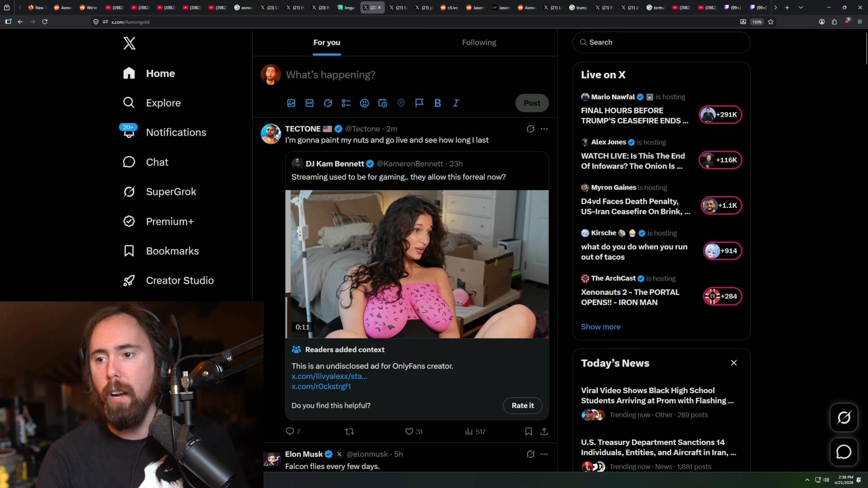This screenshot has width=868, height=488.
Task: Repost TECTONE's post
Action: pos(349,432)
